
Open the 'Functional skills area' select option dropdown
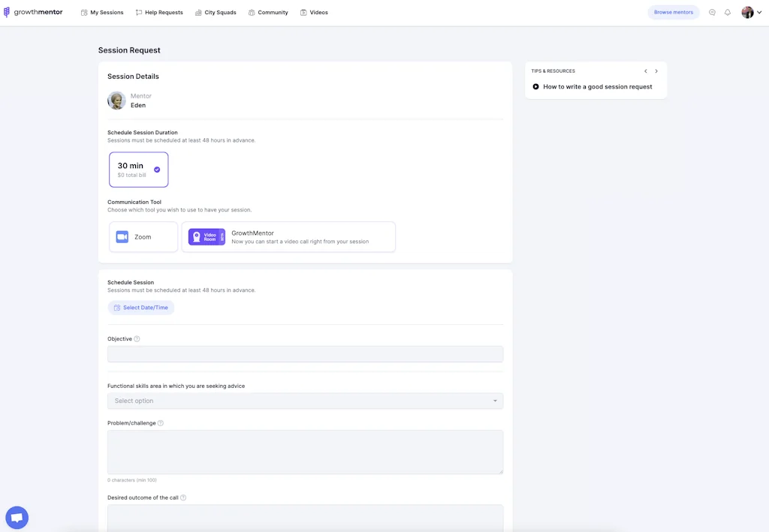tap(305, 400)
